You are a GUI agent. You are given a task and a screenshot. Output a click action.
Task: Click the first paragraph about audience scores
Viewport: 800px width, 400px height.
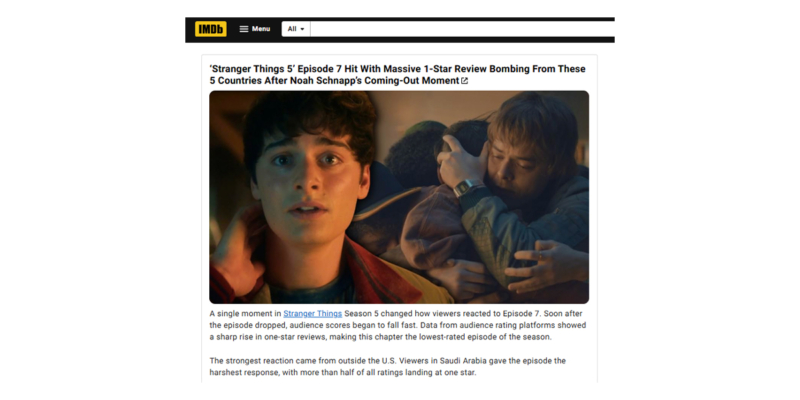[x=398, y=326]
